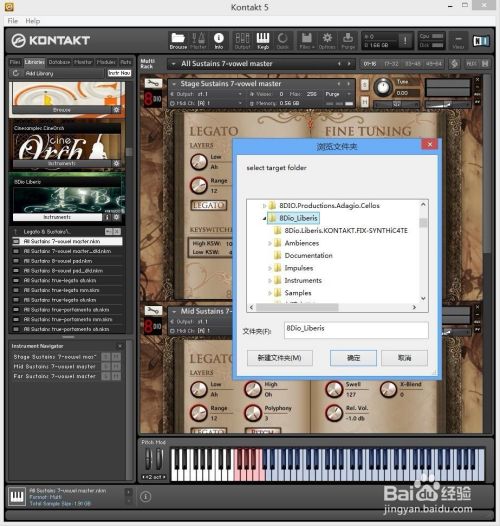Image resolution: width=500 pixels, height=526 pixels.
Task: Select rack page 17-32 tab
Action: (391, 63)
